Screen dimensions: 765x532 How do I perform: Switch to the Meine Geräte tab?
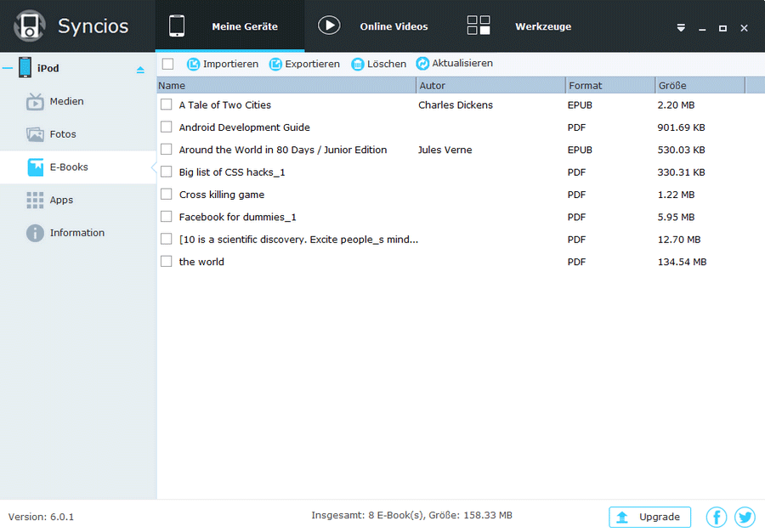[x=229, y=25]
